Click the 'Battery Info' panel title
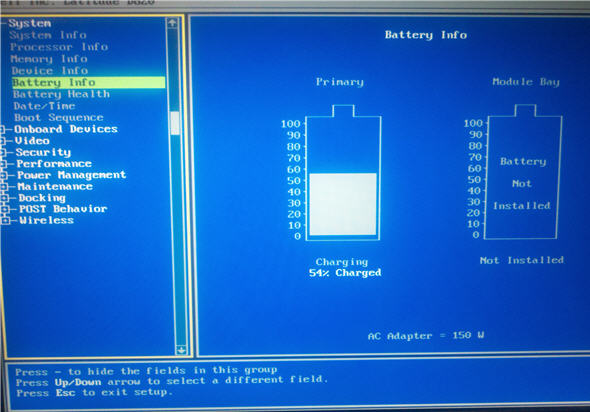This screenshot has width=590, height=412. coord(426,35)
